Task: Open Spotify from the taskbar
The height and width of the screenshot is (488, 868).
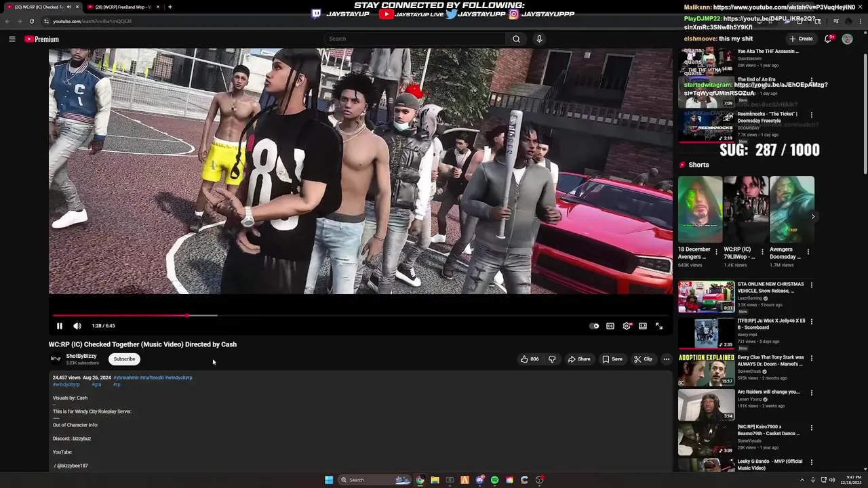Action: (494, 480)
